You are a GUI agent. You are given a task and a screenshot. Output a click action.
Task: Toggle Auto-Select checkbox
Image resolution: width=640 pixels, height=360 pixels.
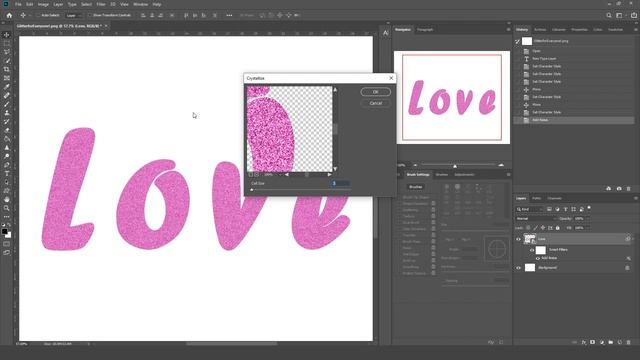point(38,16)
